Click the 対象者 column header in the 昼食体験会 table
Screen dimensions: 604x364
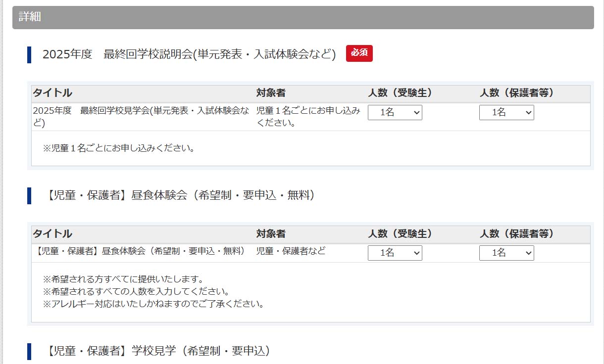coord(271,233)
